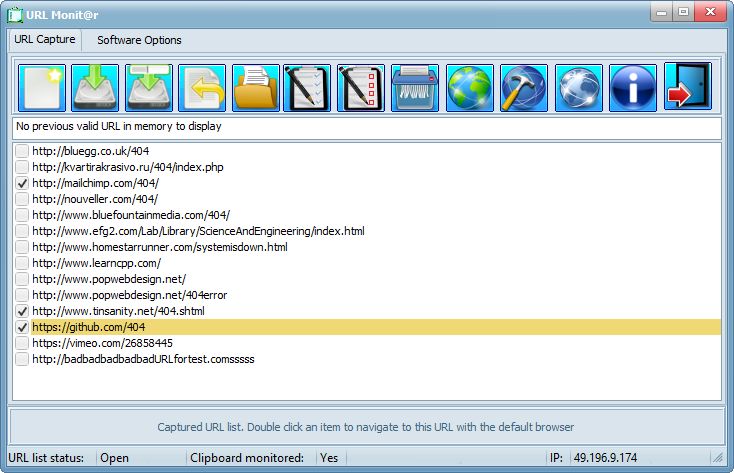The image size is (734, 473).
Task: Click the new blank list icon with star
Action: (x=42, y=88)
